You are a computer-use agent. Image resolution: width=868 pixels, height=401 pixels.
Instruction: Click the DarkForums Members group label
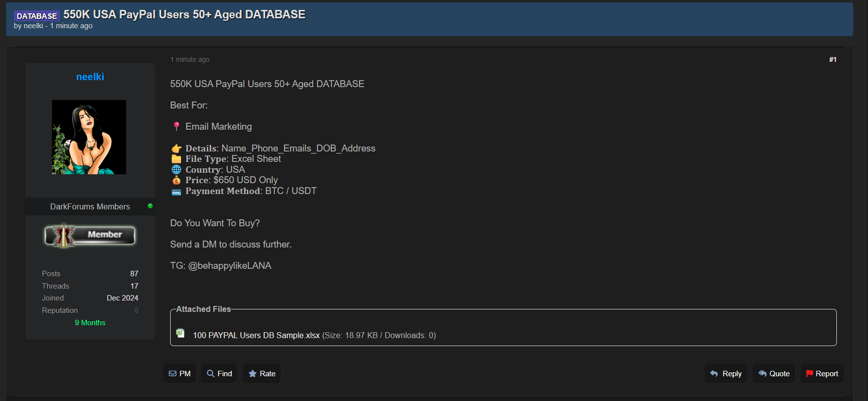click(90, 206)
